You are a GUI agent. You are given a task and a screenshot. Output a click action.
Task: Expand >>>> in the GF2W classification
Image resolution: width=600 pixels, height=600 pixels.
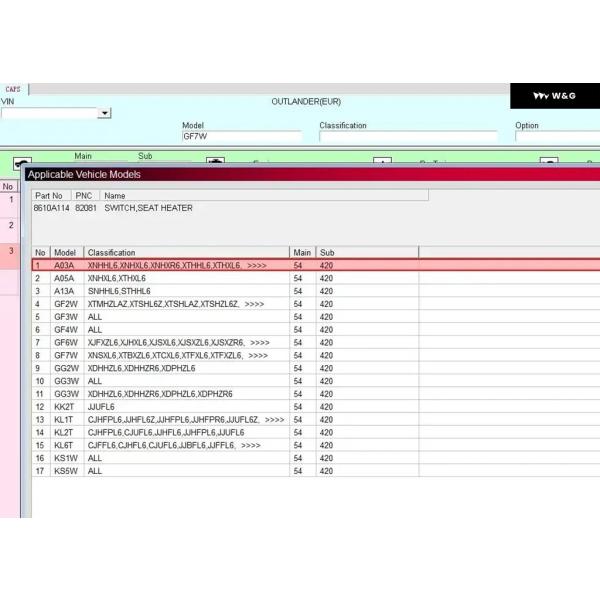coord(254,304)
